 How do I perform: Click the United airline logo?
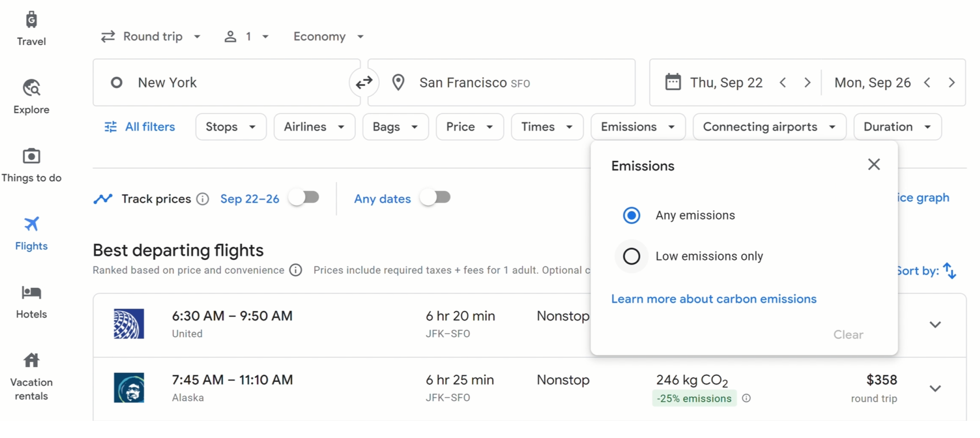tap(129, 324)
